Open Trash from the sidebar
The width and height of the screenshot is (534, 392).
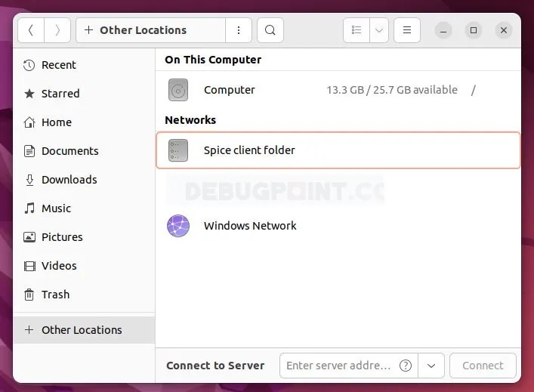click(55, 295)
